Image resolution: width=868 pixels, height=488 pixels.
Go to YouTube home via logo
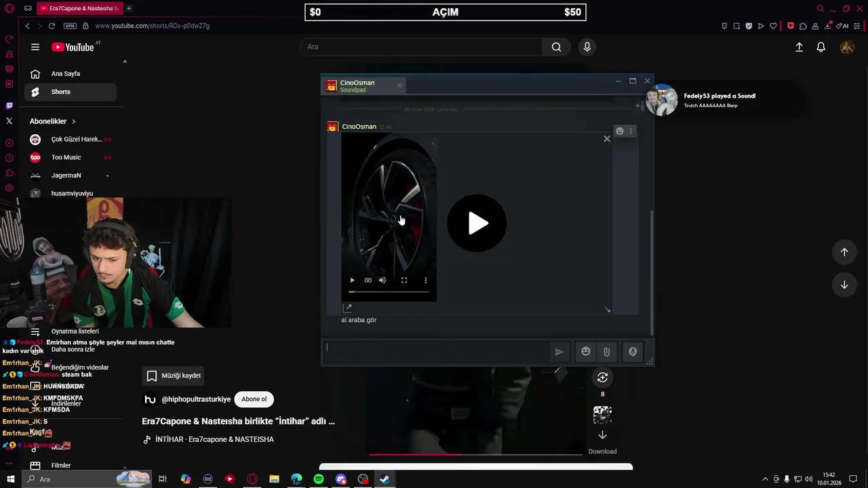coord(73,47)
